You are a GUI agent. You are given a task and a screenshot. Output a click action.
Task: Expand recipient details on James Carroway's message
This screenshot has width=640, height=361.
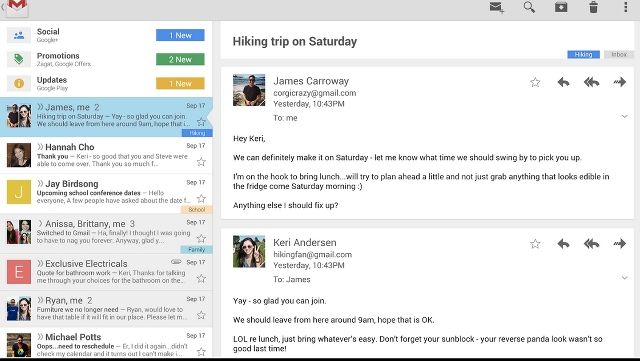(x=624, y=117)
